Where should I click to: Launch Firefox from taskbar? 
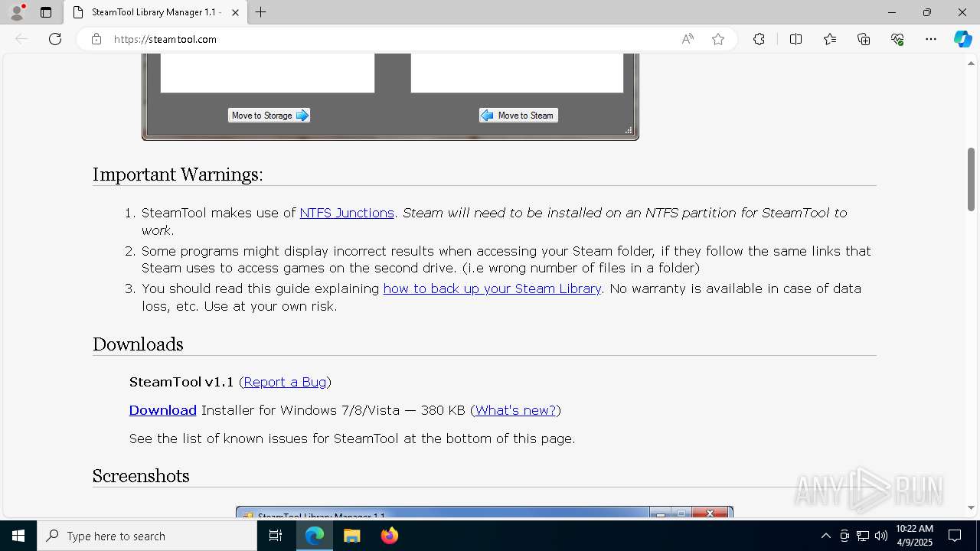(390, 536)
